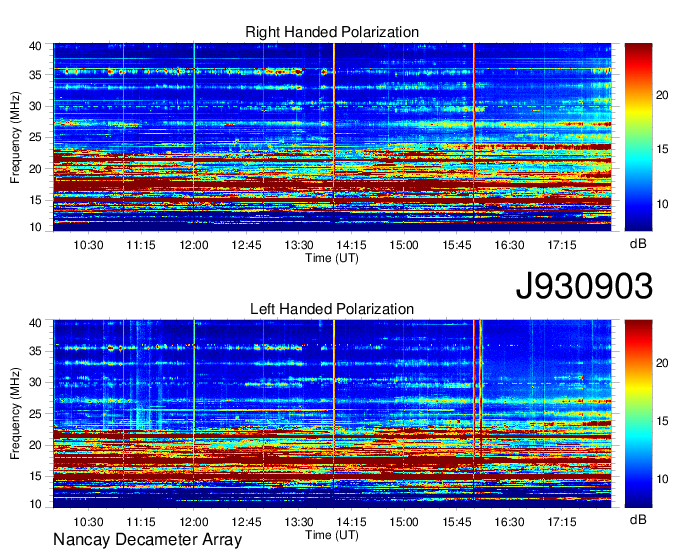Click the 20 MHz tick of Left Handed plot
The width and height of the screenshot is (680, 552).
[35, 445]
